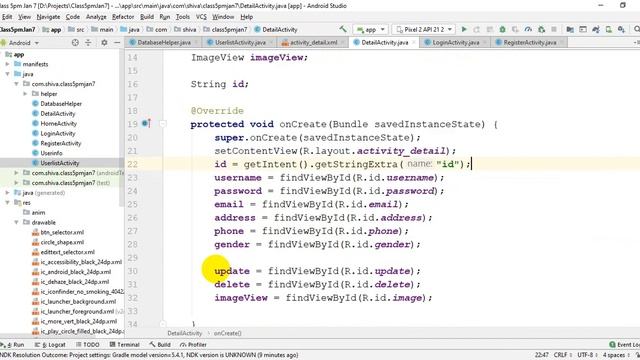Screen dimensions: 640x360
Task: Start debugging with the green bug icon
Action: 502,29
